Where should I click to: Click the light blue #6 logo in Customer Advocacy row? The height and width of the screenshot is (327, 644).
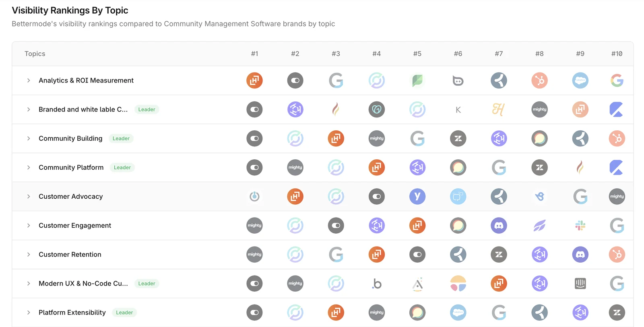click(458, 196)
